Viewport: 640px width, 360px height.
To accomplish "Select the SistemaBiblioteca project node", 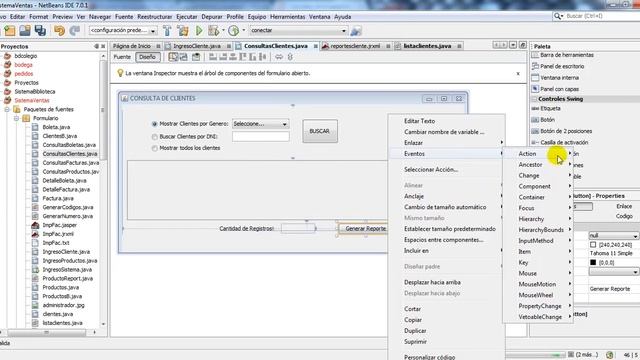I will coord(35,92).
